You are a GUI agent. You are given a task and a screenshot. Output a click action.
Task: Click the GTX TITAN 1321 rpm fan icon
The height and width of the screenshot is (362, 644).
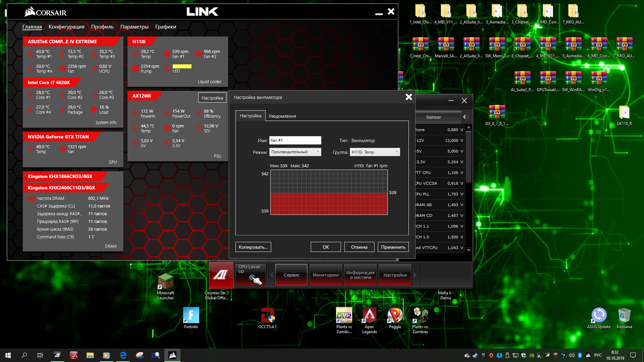62,149
